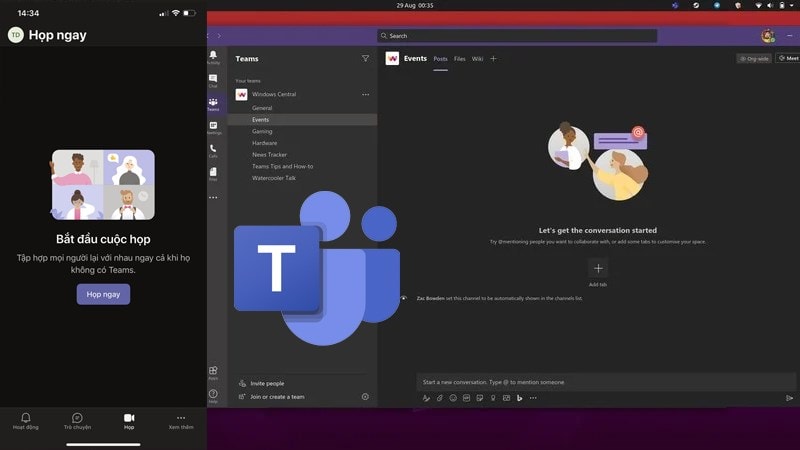Viewport: 800px width, 450px height.
Task: Tap the Họp ngay button
Action: [x=103, y=294]
